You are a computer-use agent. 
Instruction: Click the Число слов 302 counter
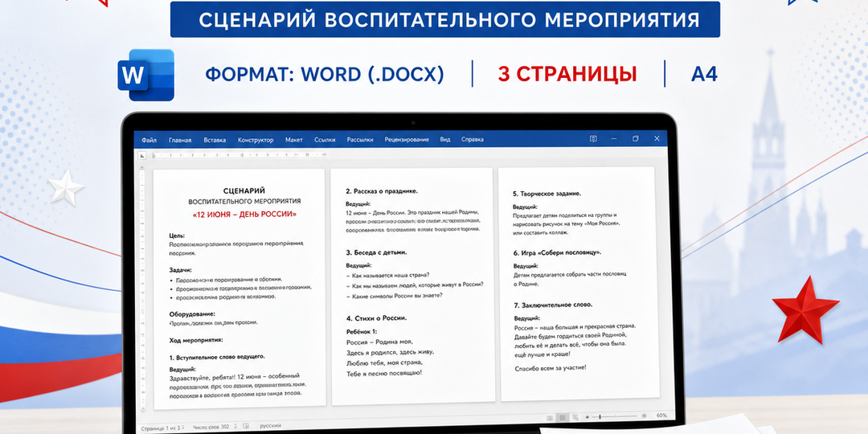[211, 427]
